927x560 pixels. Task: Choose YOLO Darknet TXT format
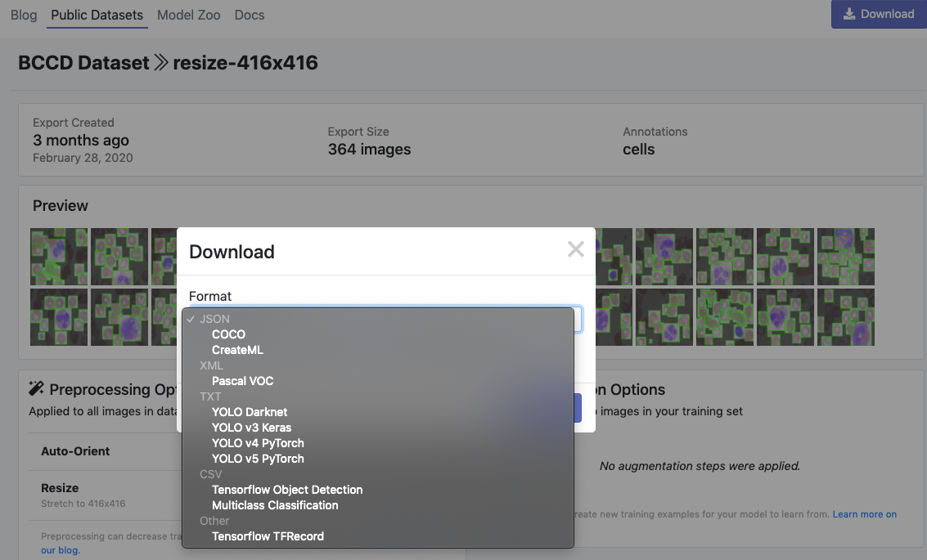pos(250,412)
